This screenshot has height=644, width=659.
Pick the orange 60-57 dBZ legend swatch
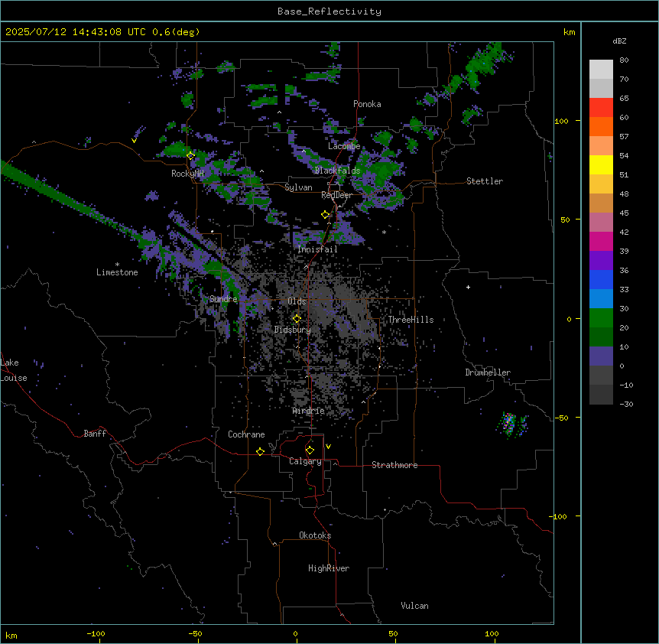click(601, 127)
